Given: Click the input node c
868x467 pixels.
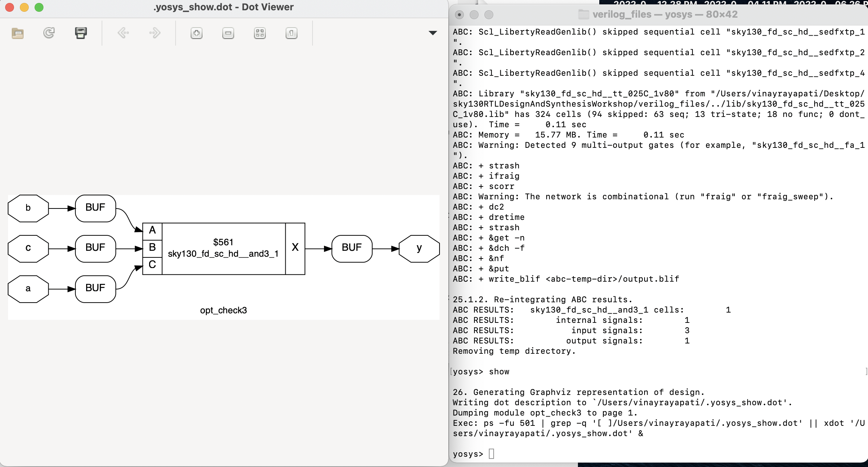Looking at the screenshot, I should pyautogui.click(x=28, y=248).
